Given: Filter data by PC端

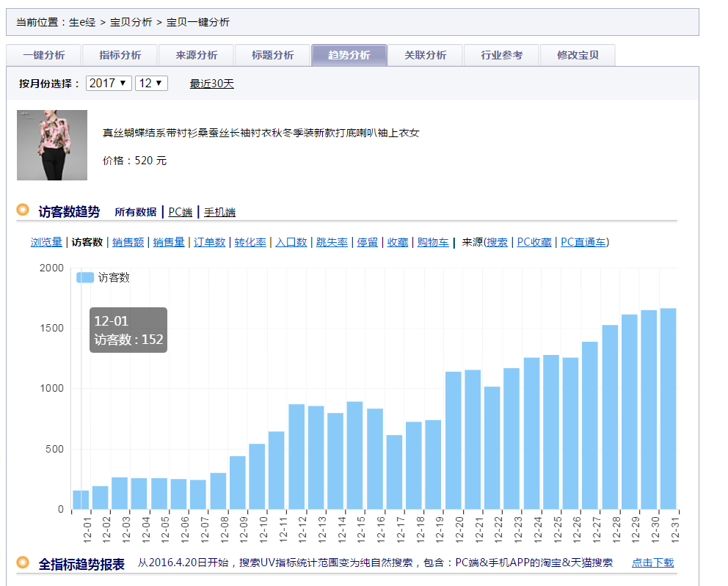Looking at the screenshot, I should 180,212.
